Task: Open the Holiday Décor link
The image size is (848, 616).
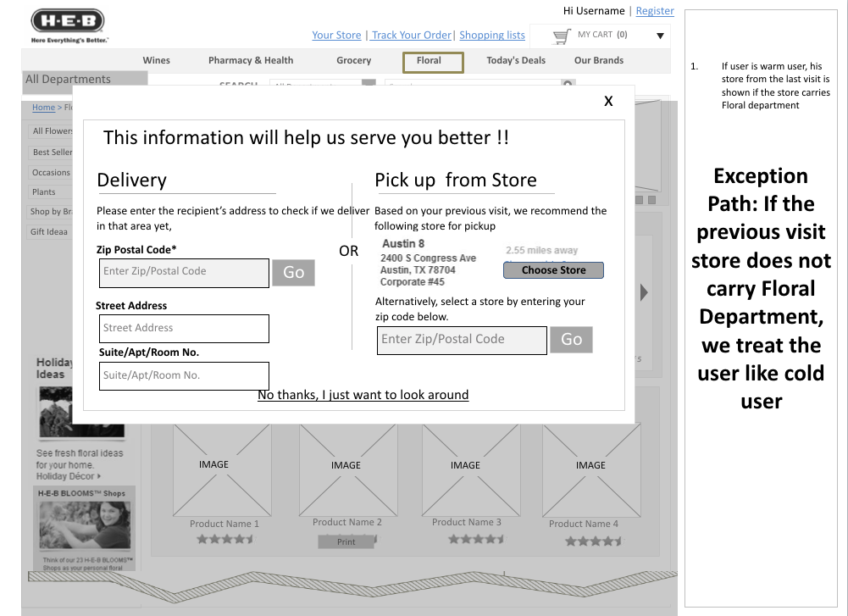Action: point(68,476)
